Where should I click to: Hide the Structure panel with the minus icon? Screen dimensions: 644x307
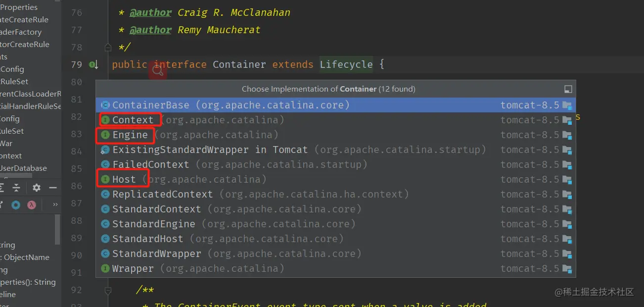click(x=52, y=188)
